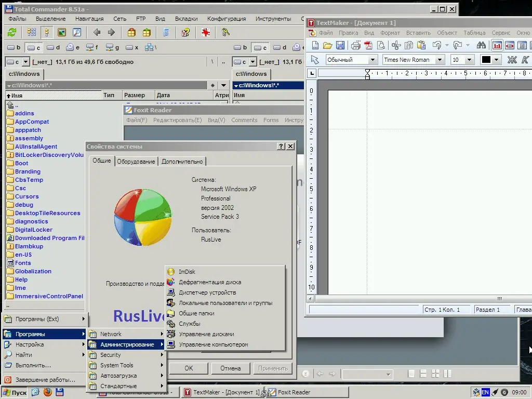
Task: Click the EN language indicator in tray
Action: [485, 392]
